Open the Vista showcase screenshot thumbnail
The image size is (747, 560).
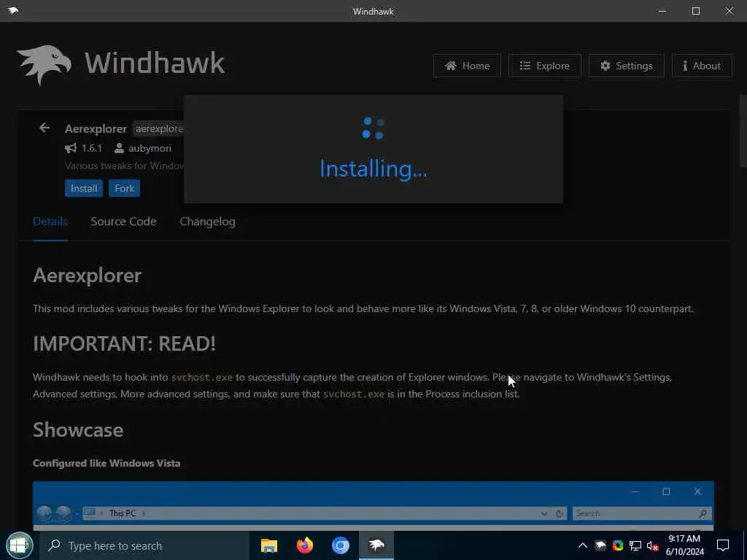click(373, 505)
